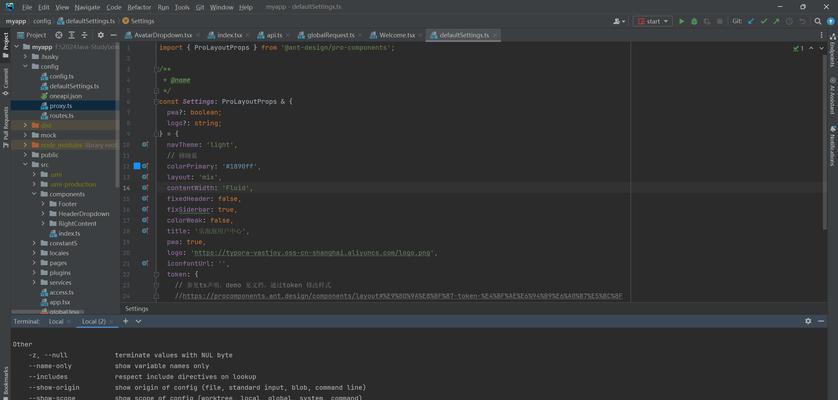838x400 pixels.
Task: Open Project panel gear options
Action: pyautogui.click(x=100, y=35)
